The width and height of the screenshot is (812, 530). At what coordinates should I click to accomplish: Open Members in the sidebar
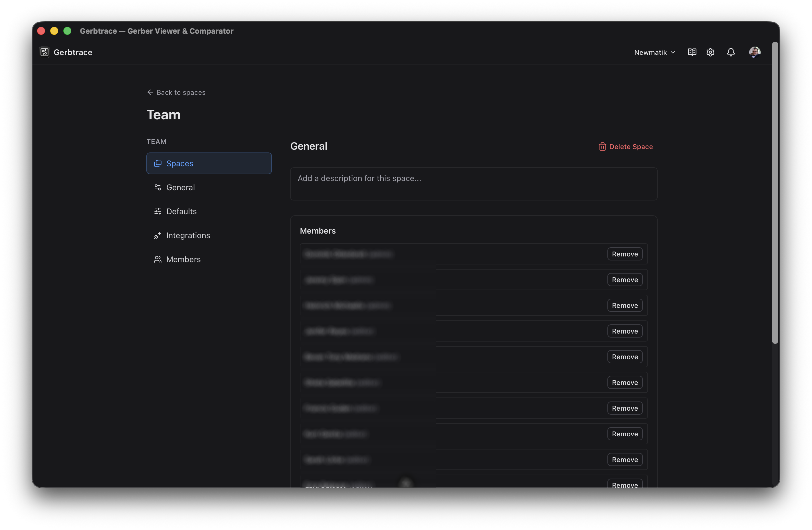pos(209,259)
